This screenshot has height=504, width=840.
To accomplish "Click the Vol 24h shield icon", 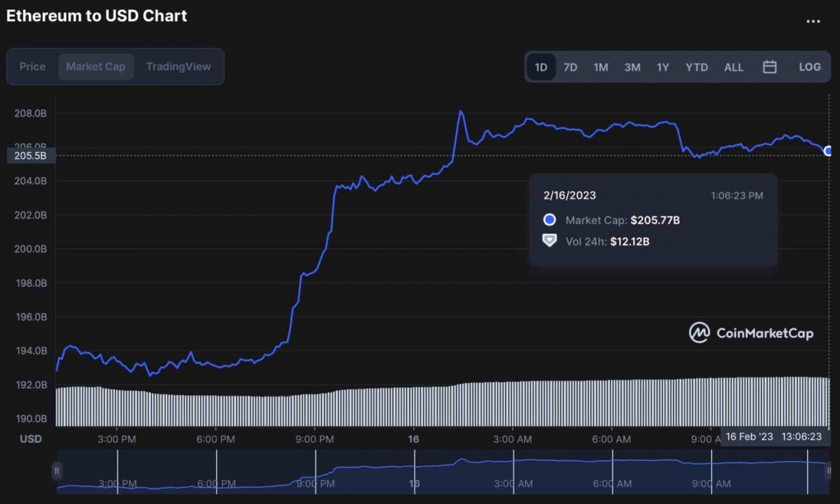I will pos(550,241).
